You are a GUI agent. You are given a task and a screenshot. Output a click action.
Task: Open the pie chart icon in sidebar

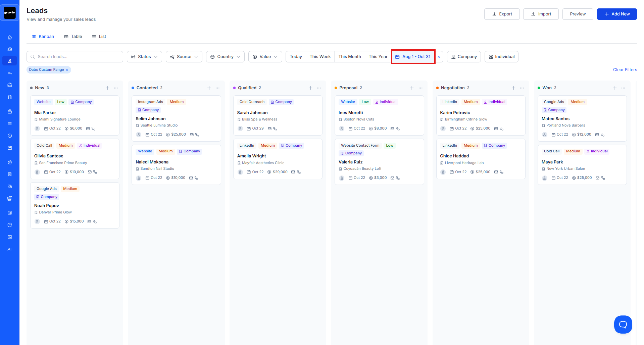[10, 225]
